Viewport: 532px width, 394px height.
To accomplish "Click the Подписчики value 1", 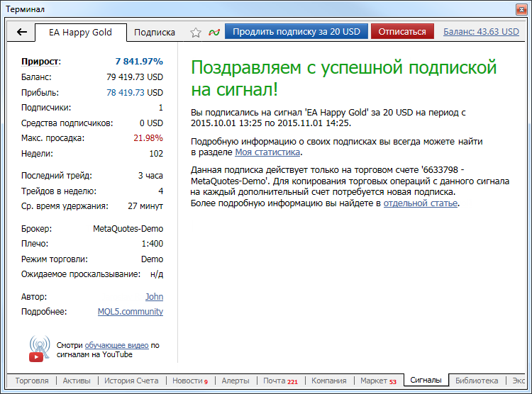I will point(161,108).
